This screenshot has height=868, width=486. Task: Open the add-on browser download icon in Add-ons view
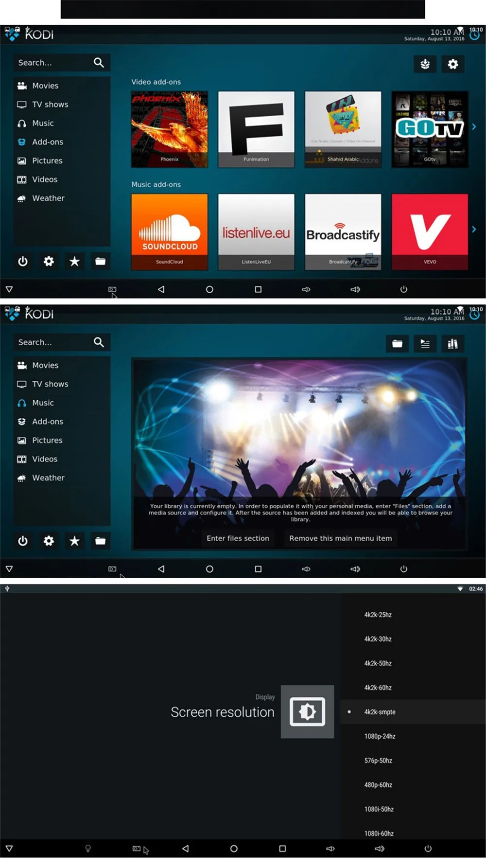click(x=425, y=64)
